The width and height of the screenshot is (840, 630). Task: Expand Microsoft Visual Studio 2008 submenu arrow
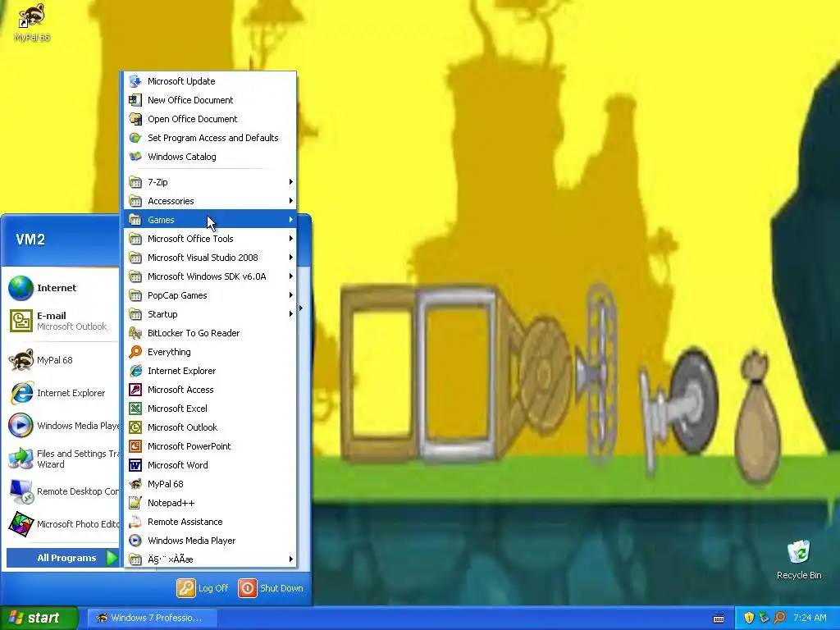[x=291, y=258]
